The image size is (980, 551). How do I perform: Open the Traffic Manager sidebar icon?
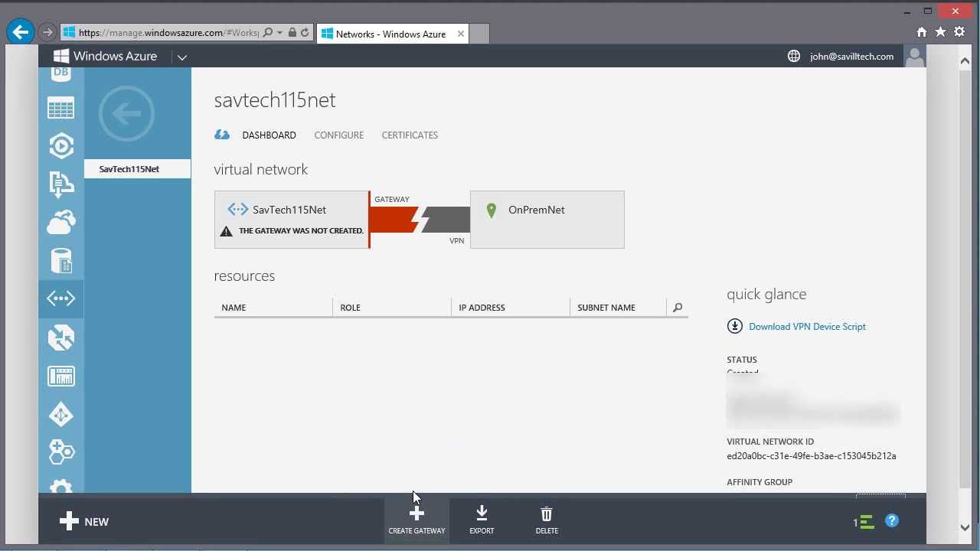60,337
